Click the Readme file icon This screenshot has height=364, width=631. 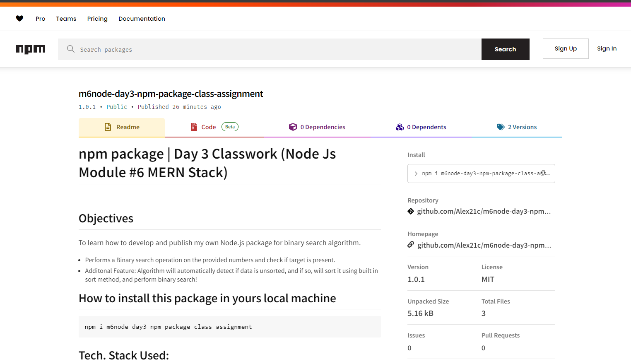click(108, 127)
